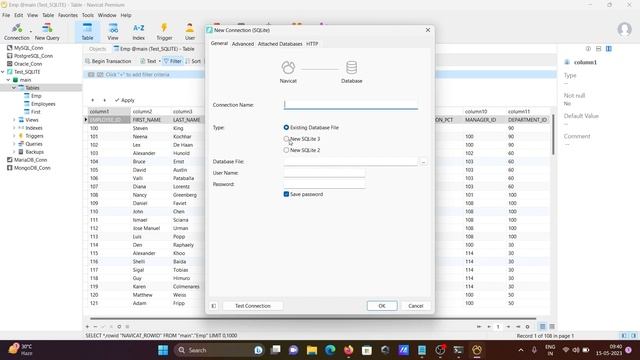Collapse the Tables tree node
Viewport: 640px width, 360px height.
[x=14, y=88]
